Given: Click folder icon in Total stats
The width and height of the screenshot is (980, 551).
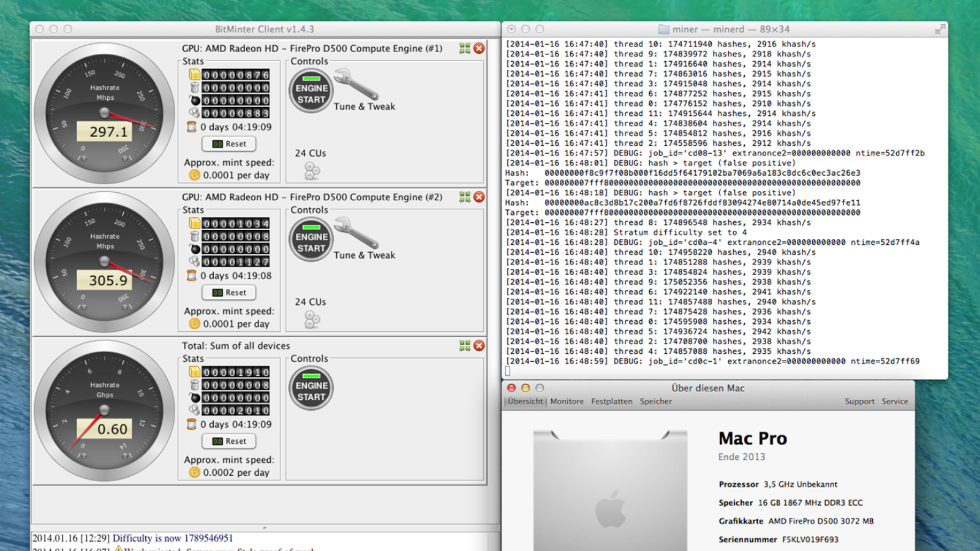Looking at the screenshot, I should tap(195, 372).
